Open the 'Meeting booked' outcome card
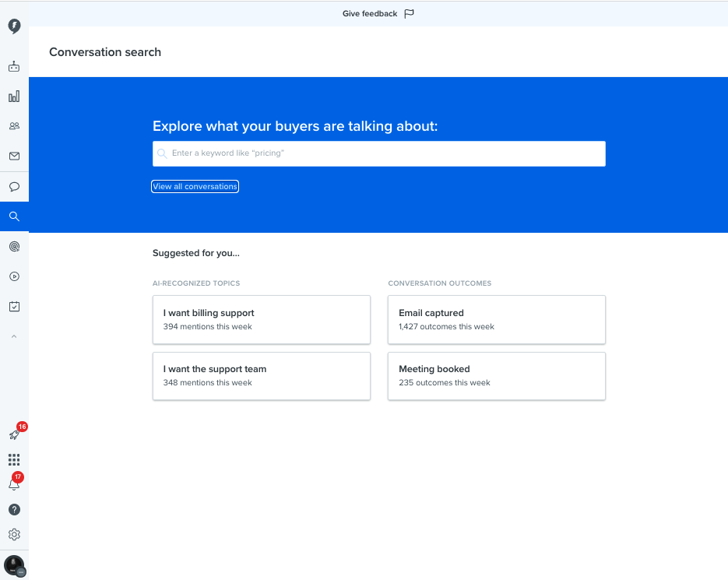 [497, 376]
